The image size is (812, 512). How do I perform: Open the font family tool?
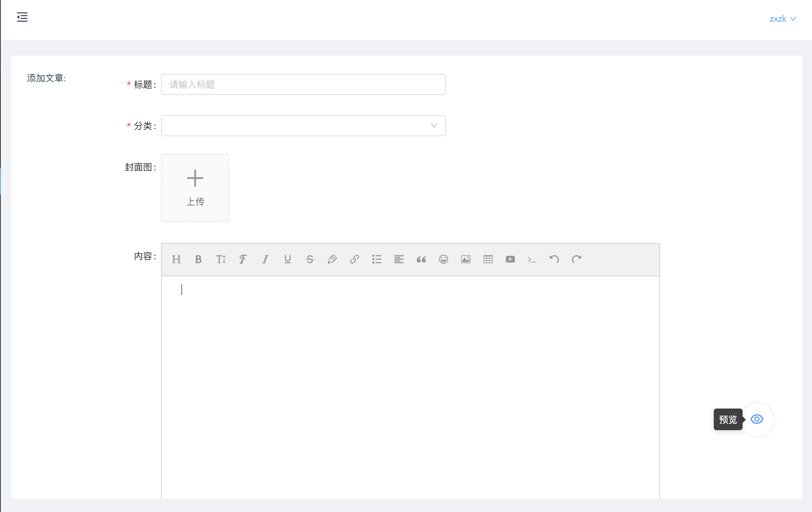(243, 259)
